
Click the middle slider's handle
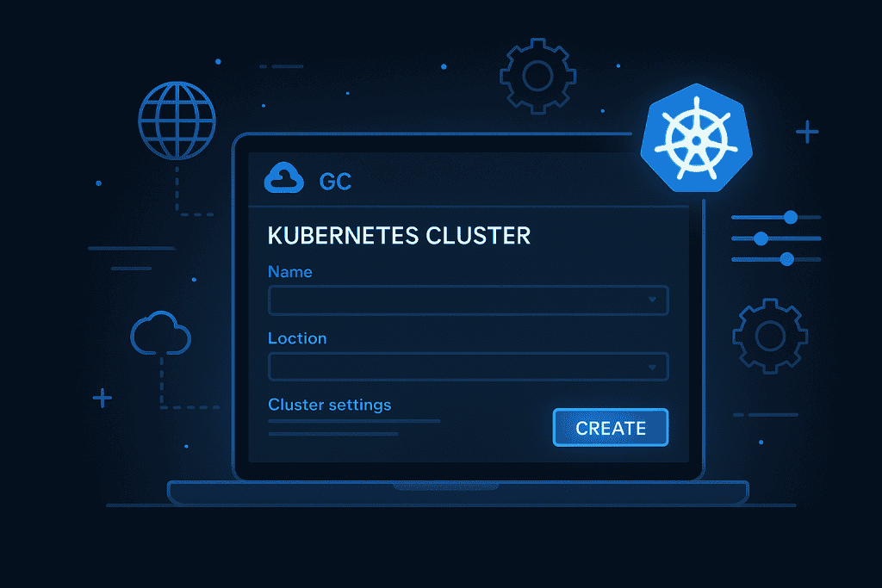point(761,238)
